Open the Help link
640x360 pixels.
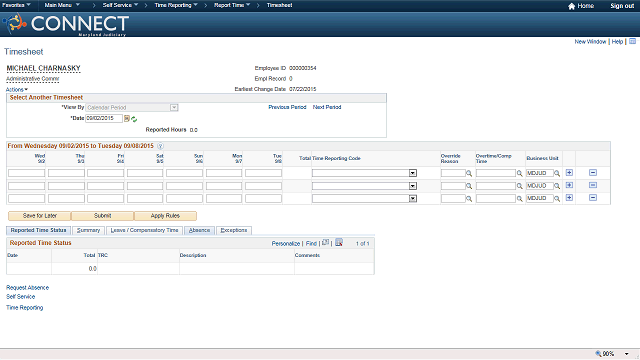[617, 42]
